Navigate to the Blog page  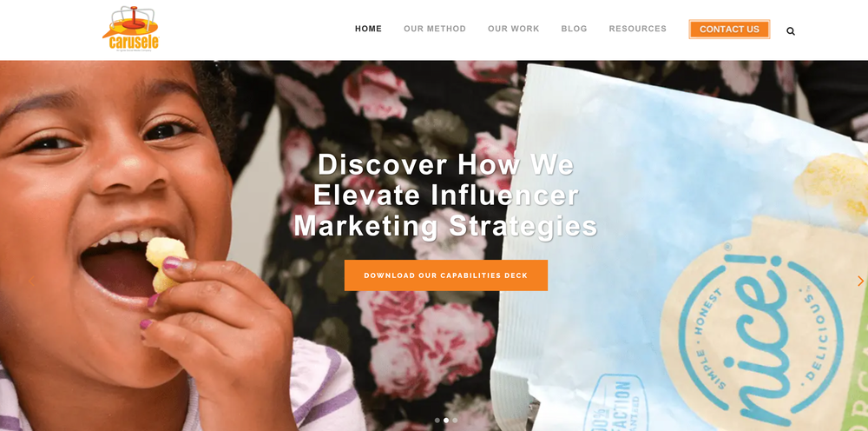pyautogui.click(x=574, y=29)
